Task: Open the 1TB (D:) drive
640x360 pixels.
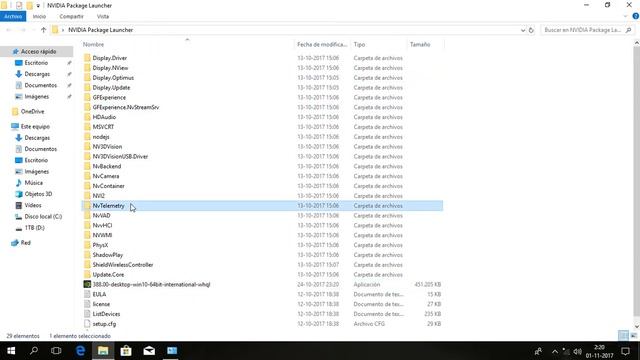Action: tap(34, 228)
